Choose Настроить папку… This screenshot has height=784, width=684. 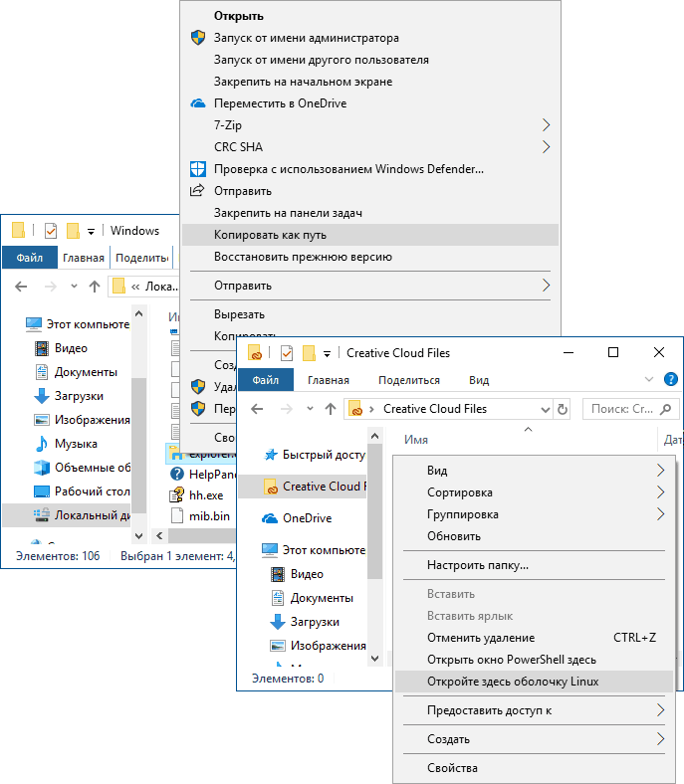pos(534,565)
